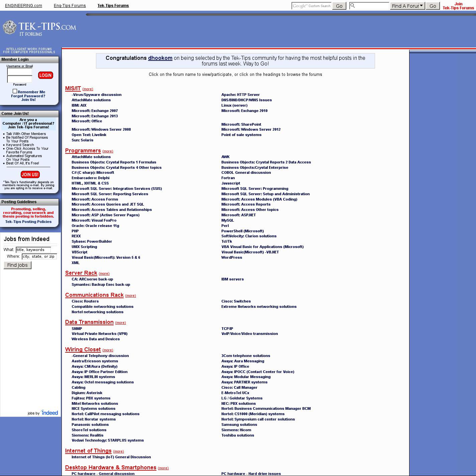Click the Indeed logo
The width and height of the screenshot is (476, 476).
[49, 413]
